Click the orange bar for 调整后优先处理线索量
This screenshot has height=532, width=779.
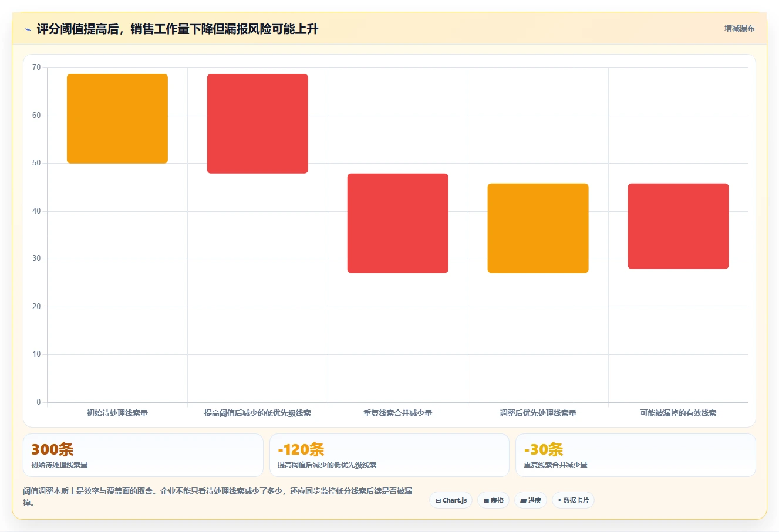538,228
